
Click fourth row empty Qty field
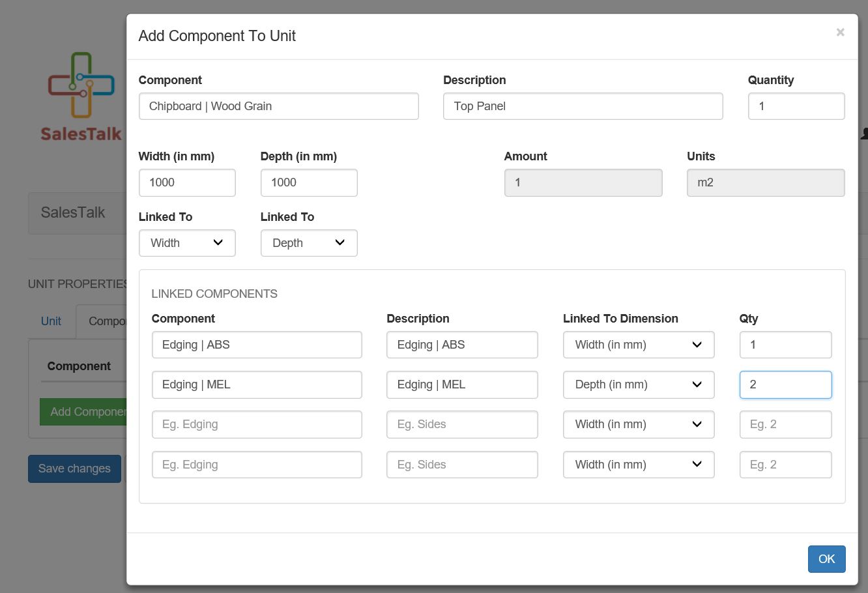tap(785, 465)
